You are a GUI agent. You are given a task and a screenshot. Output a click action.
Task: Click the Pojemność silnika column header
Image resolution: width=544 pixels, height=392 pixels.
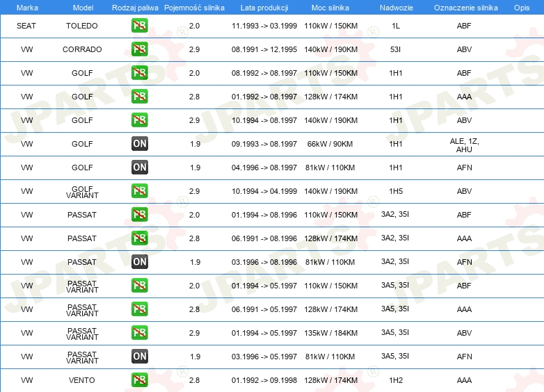coord(194,8)
